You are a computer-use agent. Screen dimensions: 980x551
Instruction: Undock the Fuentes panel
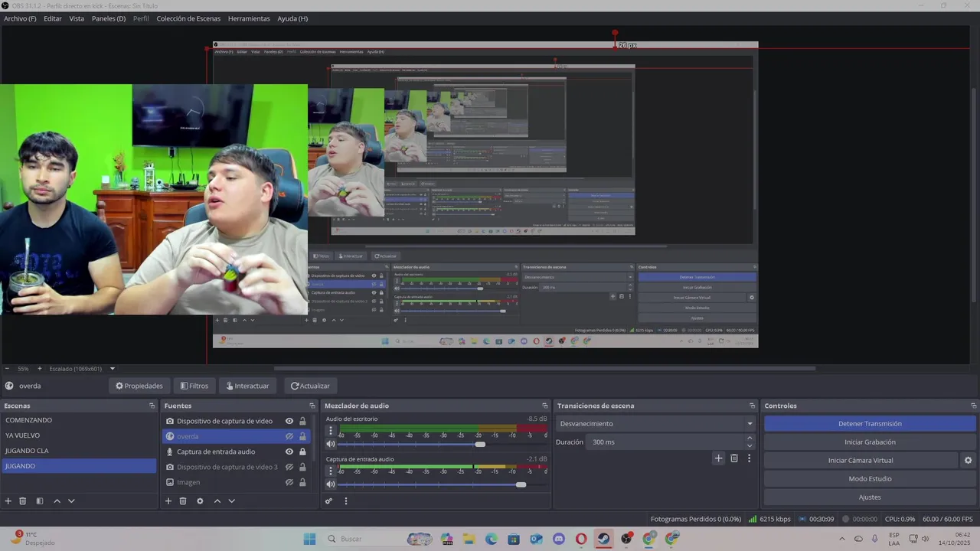(312, 406)
